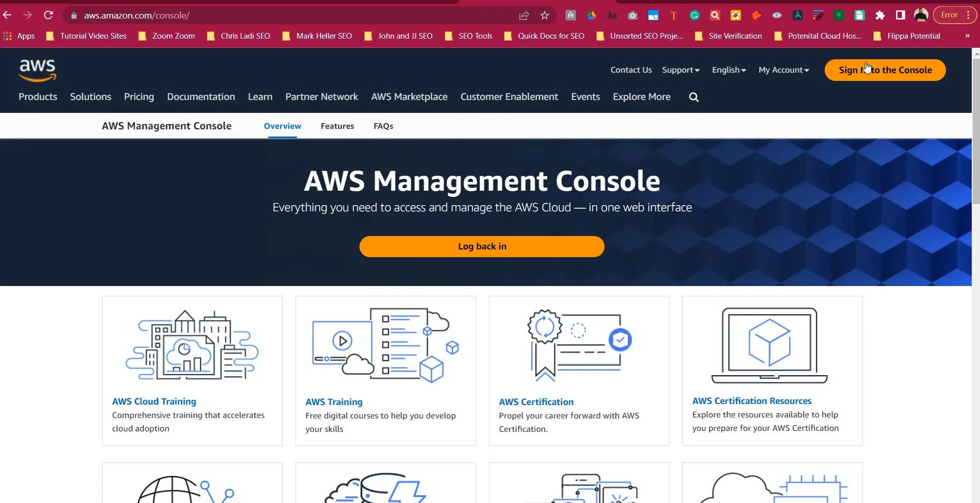Show hidden bookmarks with the double chevron

point(967,36)
